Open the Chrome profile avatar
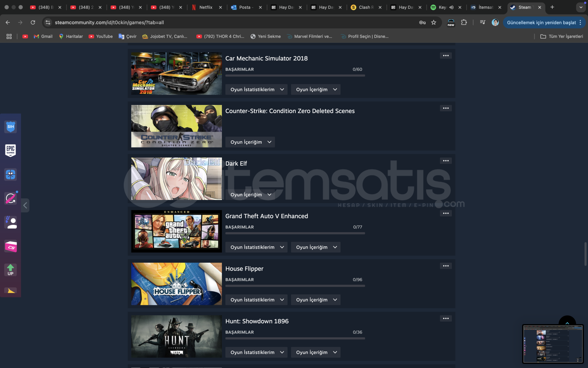The width and height of the screenshot is (588, 368). click(495, 22)
